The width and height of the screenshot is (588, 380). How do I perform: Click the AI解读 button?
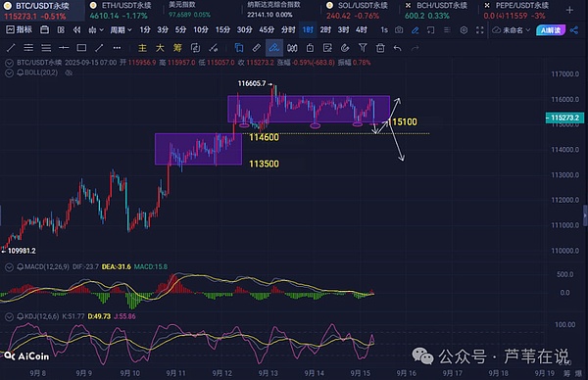click(x=551, y=30)
